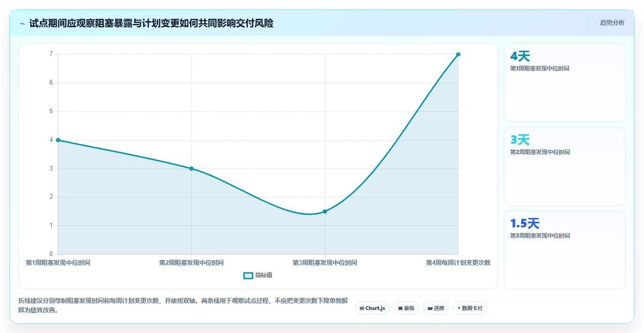This screenshot has height=333, width=644.
Task: Select the 进度 tag chip
Action: [436, 308]
